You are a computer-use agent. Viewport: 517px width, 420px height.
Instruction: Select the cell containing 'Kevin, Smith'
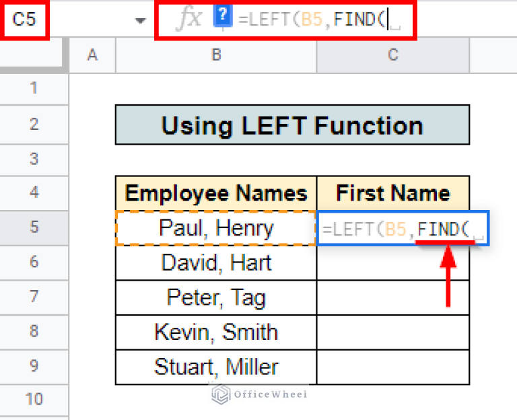click(216, 332)
